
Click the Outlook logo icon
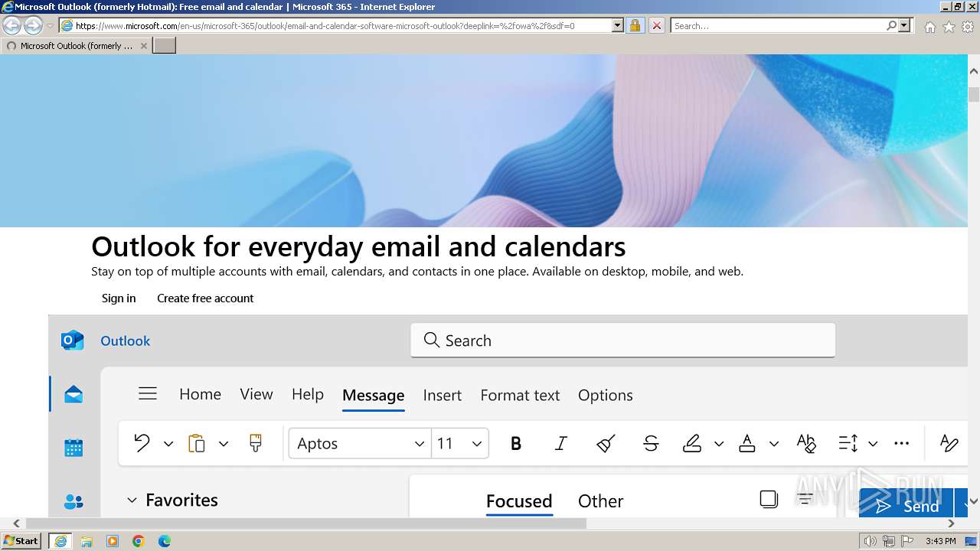pos(72,341)
